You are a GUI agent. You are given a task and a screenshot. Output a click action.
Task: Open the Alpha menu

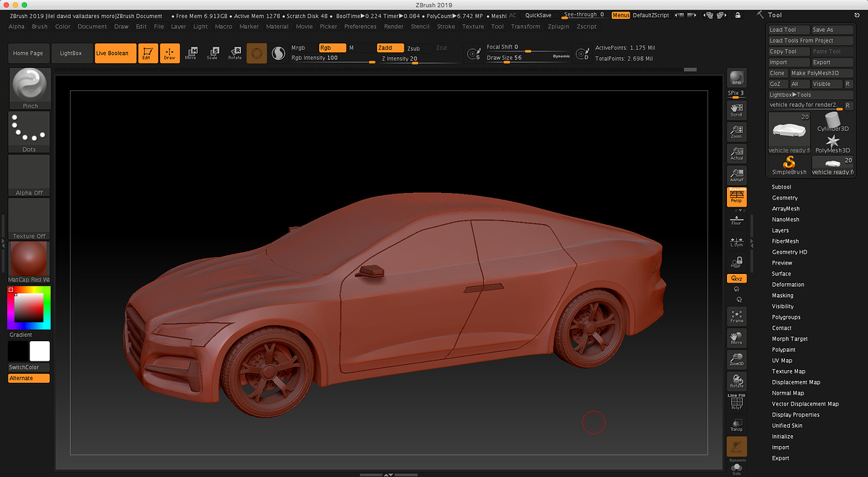click(17, 27)
